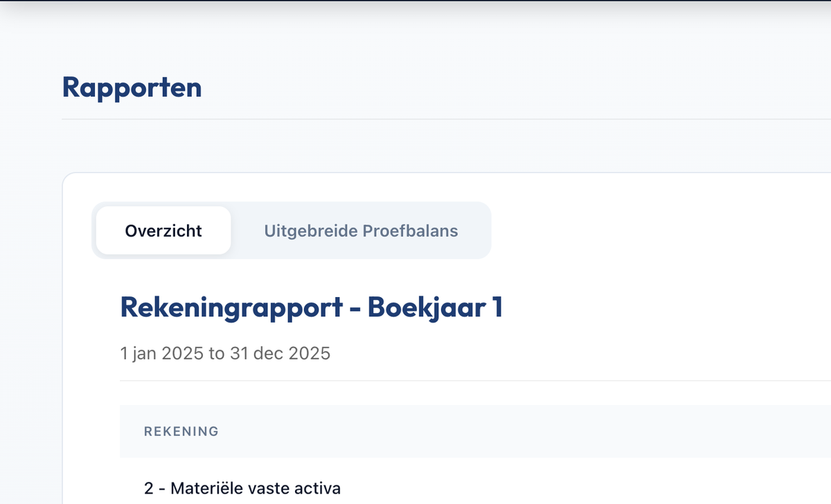Click the tab bar containing Overzicht
This screenshot has height=504, width=831.
pyautogui.click(x=291, y=231)
